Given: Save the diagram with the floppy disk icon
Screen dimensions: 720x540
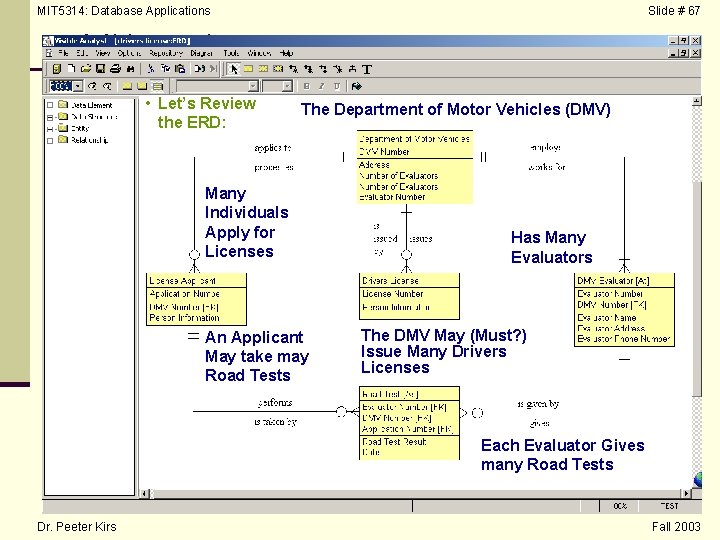Looking at the screenshot, I should pyautogui.click(x=100, y=69).
